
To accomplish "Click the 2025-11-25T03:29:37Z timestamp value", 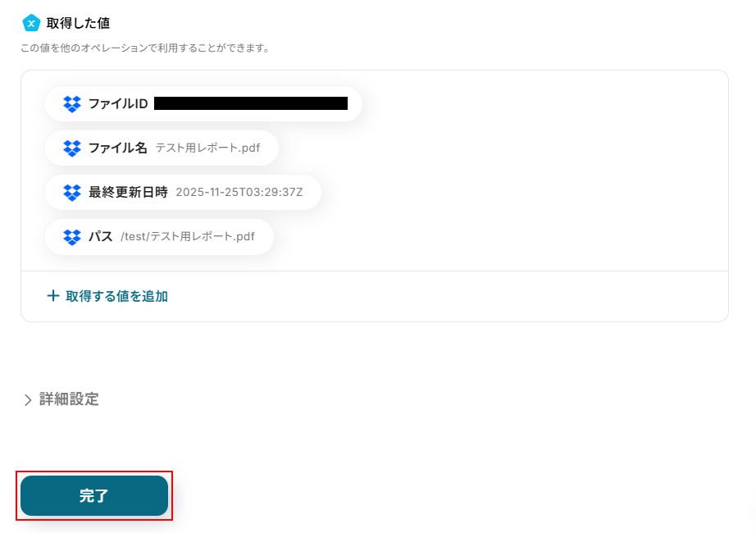I will coord(239,193).
